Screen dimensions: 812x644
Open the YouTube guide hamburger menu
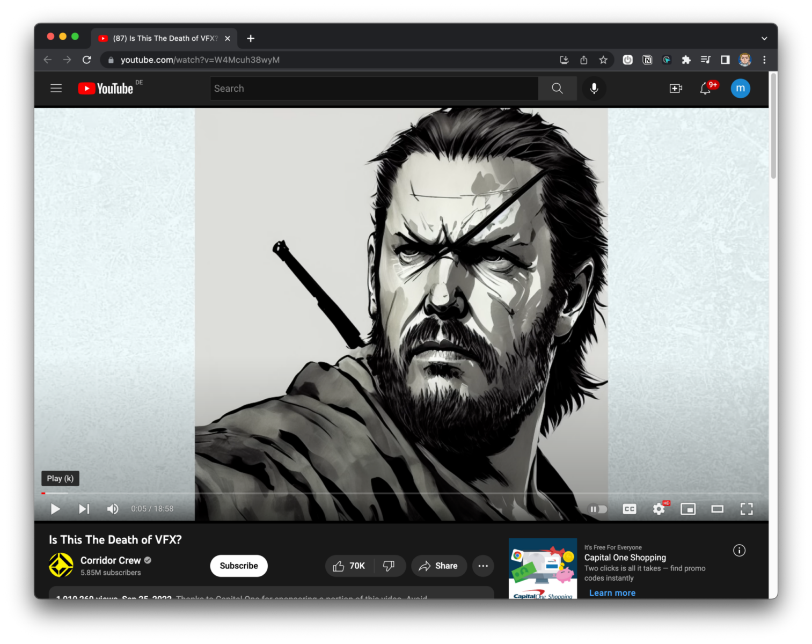click(x=56, y=88)
